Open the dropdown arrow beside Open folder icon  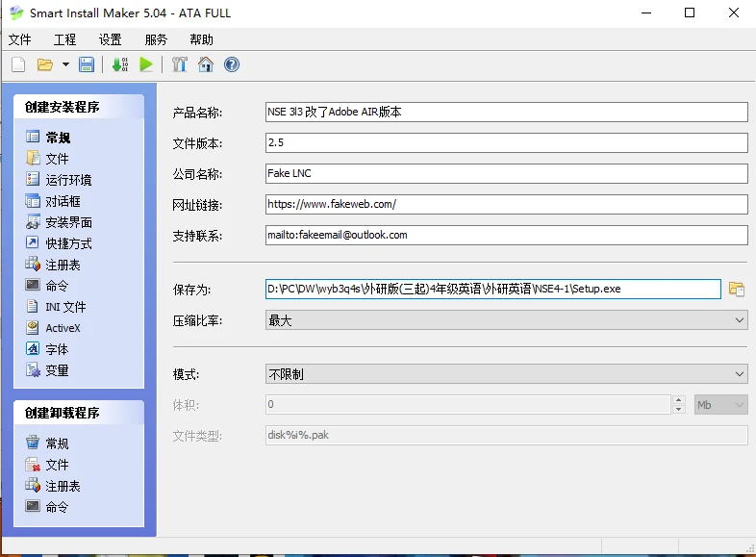coord(65,64)
